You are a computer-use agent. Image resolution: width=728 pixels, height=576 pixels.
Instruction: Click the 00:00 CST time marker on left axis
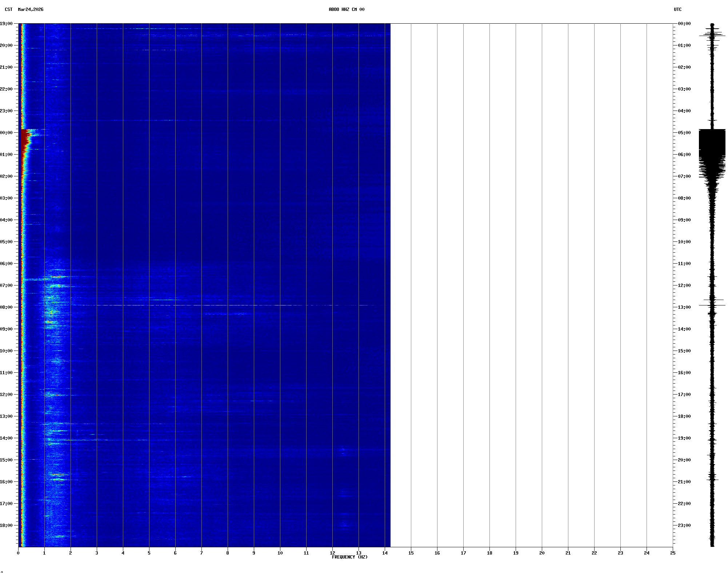7,133
